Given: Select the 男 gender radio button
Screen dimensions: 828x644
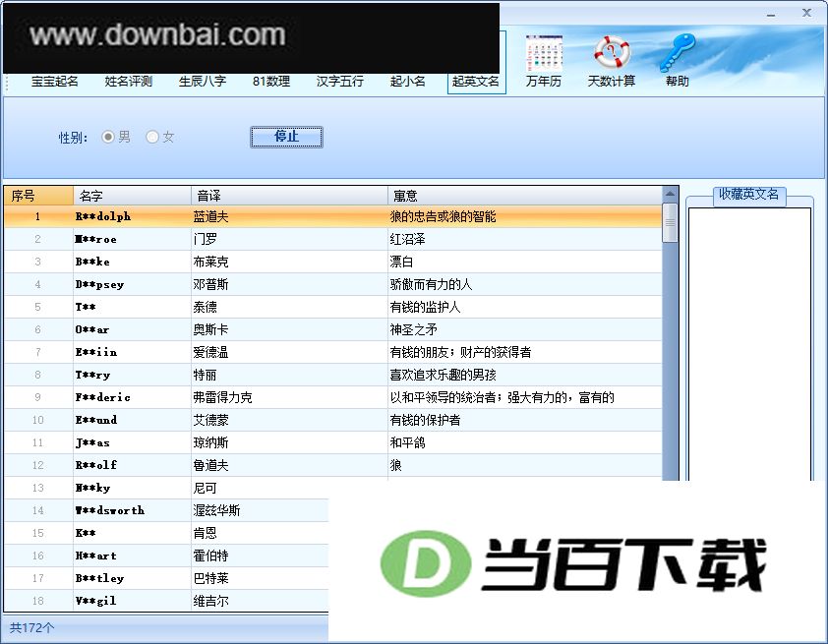Looking at the screenshot, I should point(108,138).
